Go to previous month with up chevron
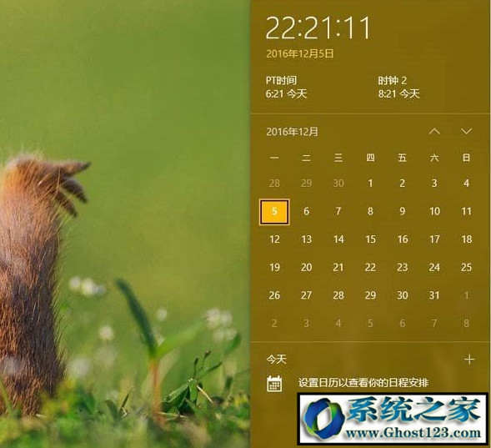Screen dimensions: 491x448 coord(434,131)
